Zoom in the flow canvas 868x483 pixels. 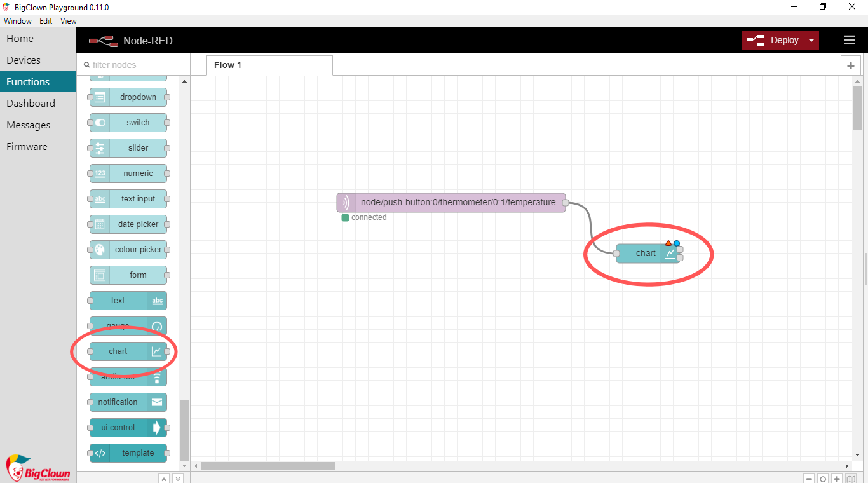click(x=837, y=479)
